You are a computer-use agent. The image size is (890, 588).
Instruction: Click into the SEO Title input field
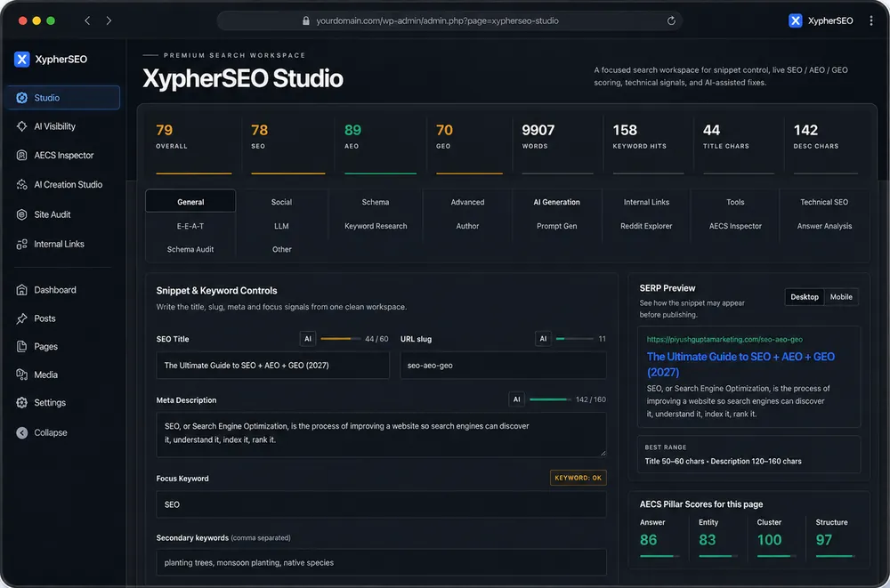click(273, 366)
